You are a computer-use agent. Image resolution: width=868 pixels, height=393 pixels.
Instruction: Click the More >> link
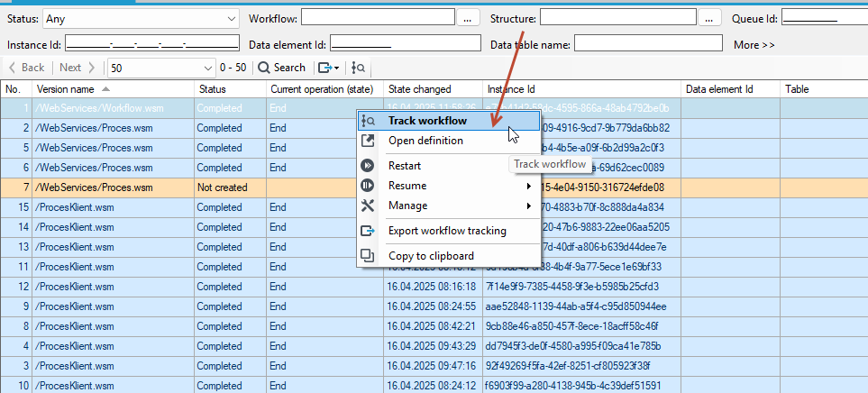click(x=754, y=45)
